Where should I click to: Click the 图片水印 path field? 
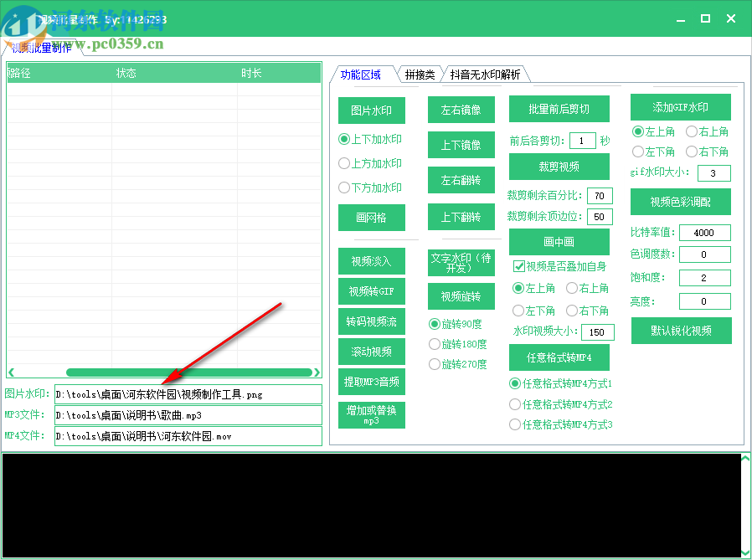click(188, 394)
